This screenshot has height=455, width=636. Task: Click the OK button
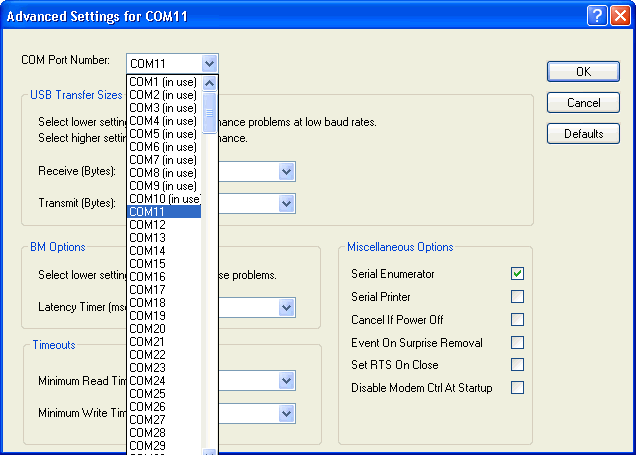click(583, 72)
